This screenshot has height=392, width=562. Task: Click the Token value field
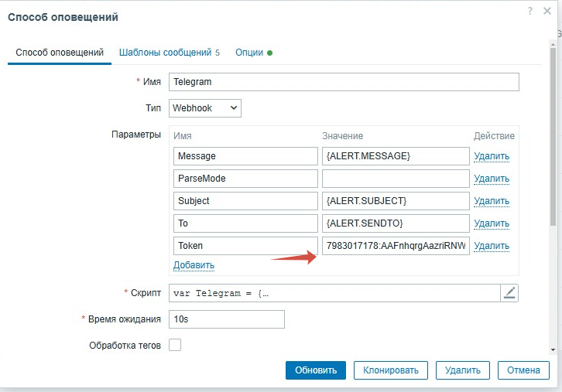tap(396, 246)
